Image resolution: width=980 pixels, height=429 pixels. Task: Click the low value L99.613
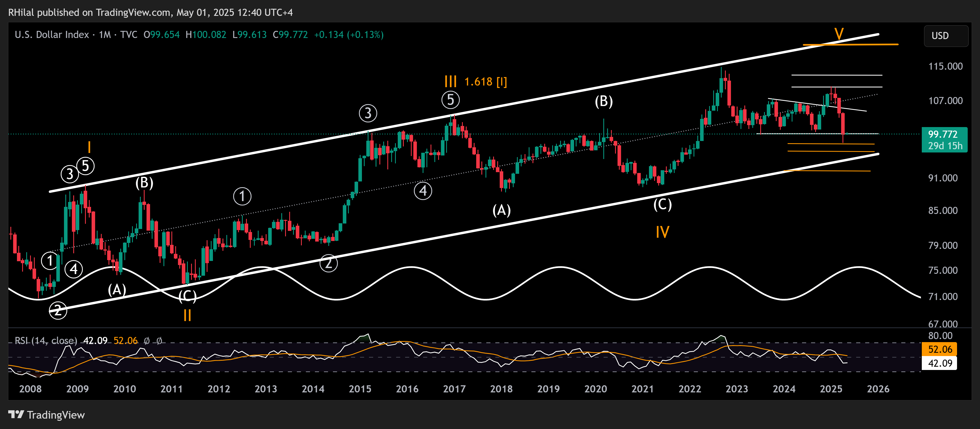tap(250, 35)
